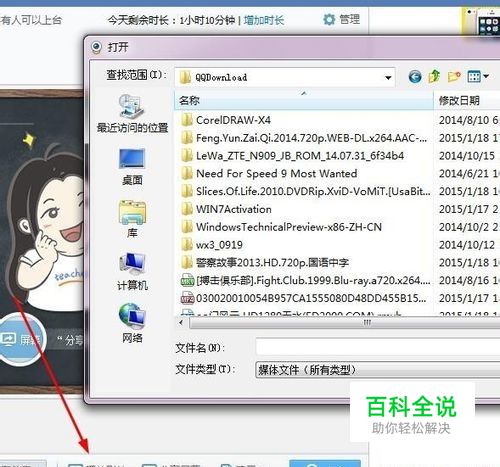Select the Slices.Of.Life.2010 folder
The width and height of the screenshot is (500, 467).
(x=305, y=191)
